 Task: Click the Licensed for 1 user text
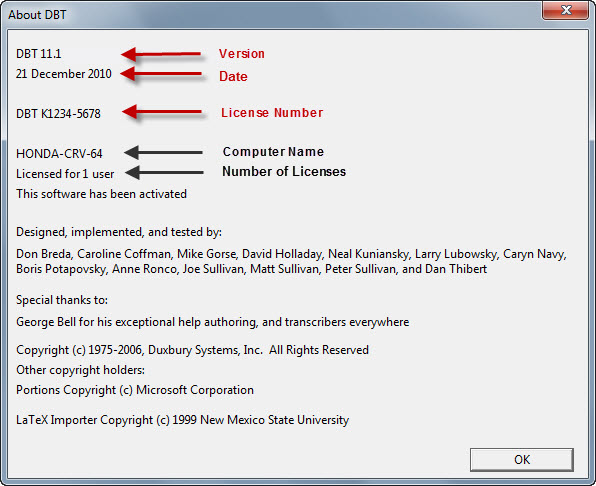[65, 174]
